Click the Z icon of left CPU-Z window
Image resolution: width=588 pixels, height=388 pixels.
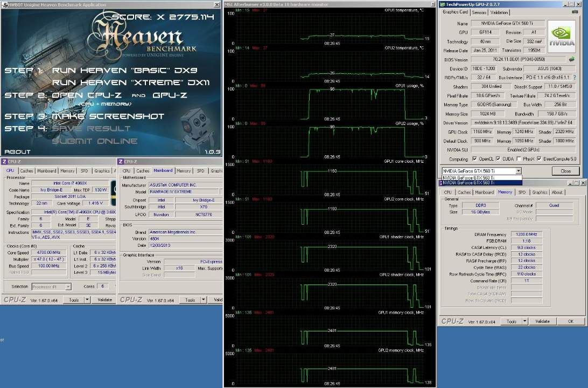(4, 161)
